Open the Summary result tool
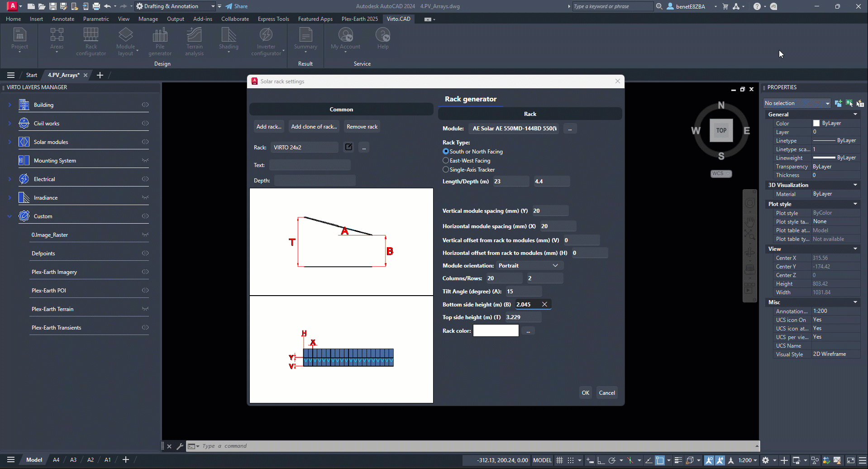The height and width of the screenshot is (469, 868). (x=305, y=40)
